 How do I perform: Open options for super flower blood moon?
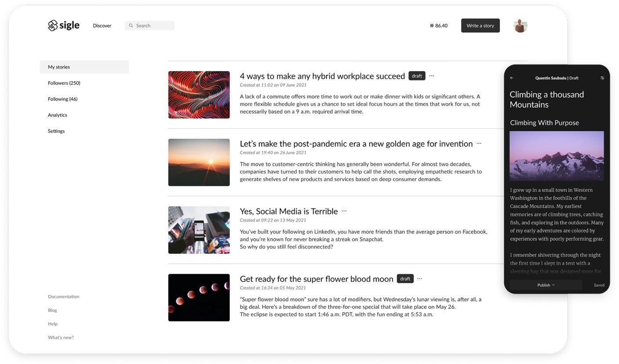[419, 278]
